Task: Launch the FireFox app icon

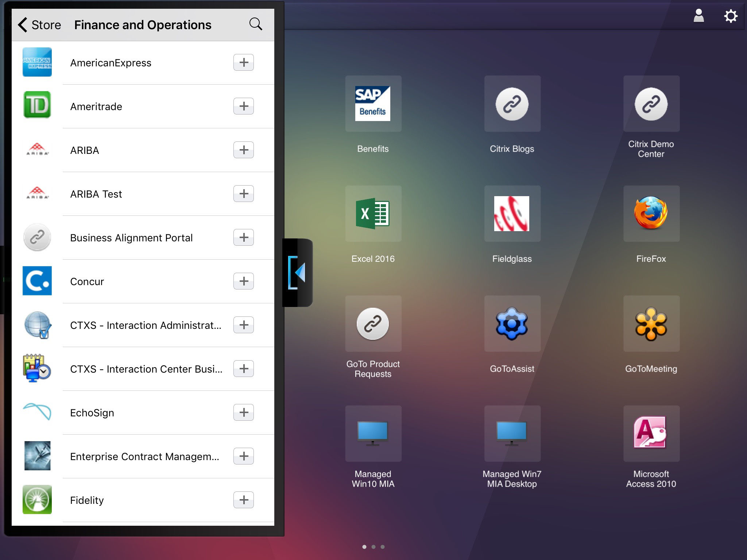Action: (651, 214)
